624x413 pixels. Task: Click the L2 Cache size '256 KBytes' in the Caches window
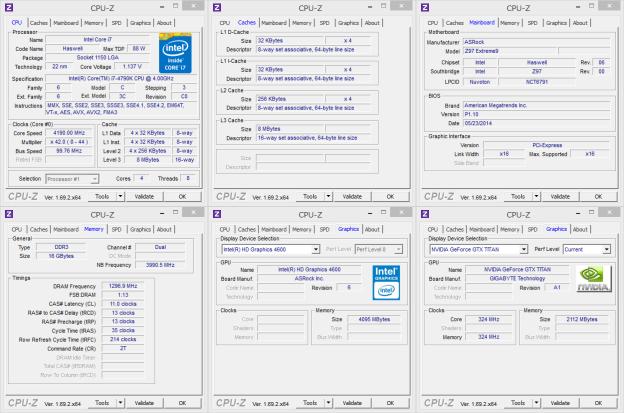click(x=291, y=99)
